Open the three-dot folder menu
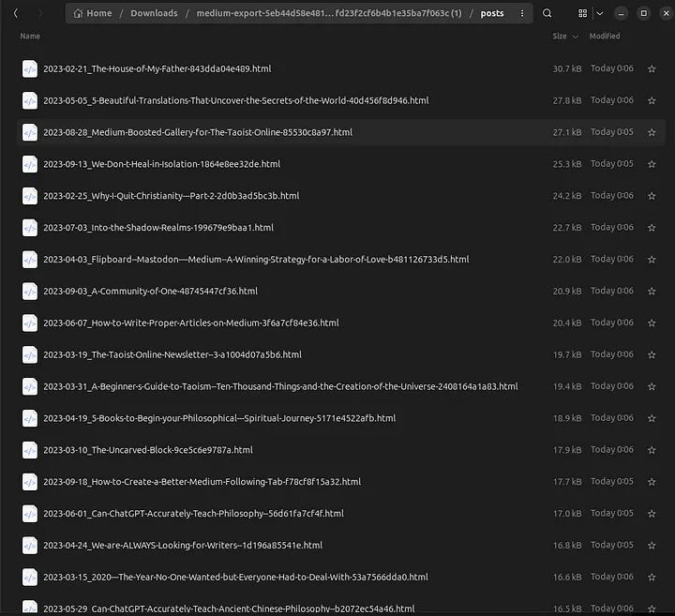 click(x=522, y=13)
